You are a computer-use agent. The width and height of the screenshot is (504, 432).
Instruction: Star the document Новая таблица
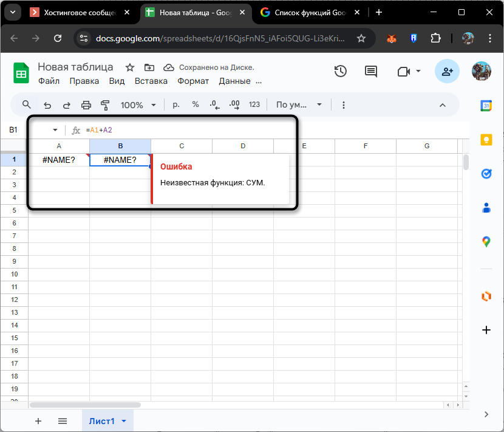point(130,67)
